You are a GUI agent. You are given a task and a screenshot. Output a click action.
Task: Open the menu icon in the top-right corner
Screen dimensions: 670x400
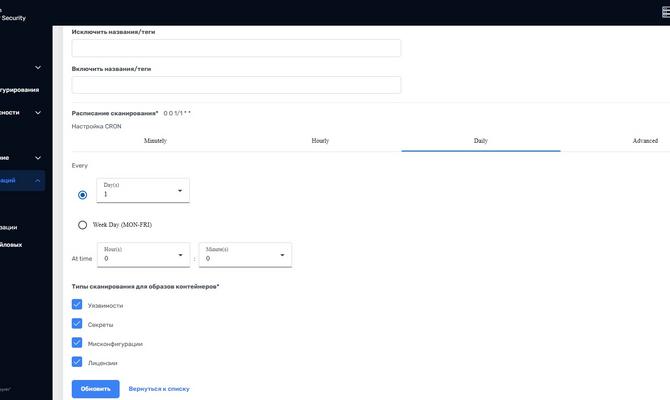pyautogui.click(x=666, y=12)
